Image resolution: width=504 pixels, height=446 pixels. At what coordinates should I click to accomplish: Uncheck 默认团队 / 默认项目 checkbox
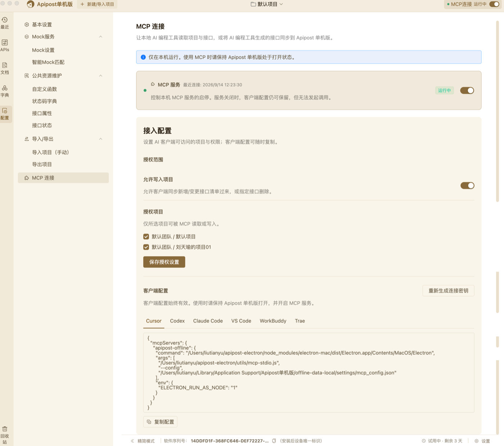[146, 237]
